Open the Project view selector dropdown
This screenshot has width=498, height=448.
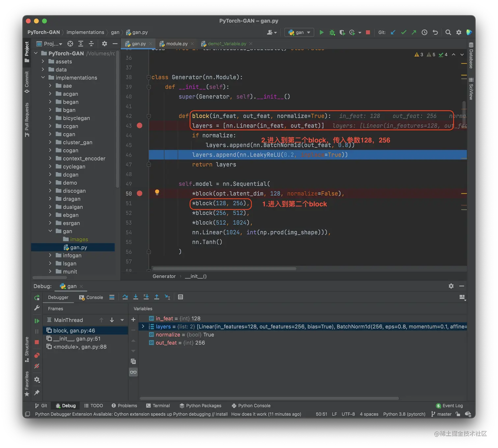coord(49,43)
